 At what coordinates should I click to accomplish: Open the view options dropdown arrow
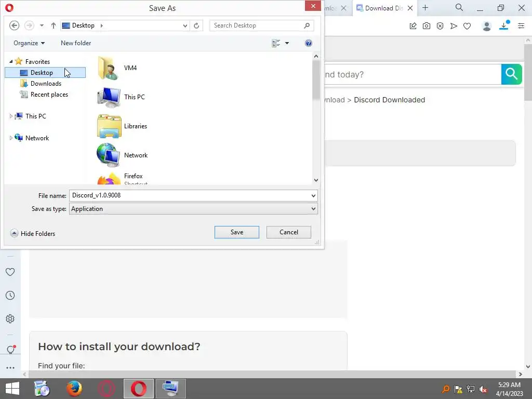click(287, 43)
